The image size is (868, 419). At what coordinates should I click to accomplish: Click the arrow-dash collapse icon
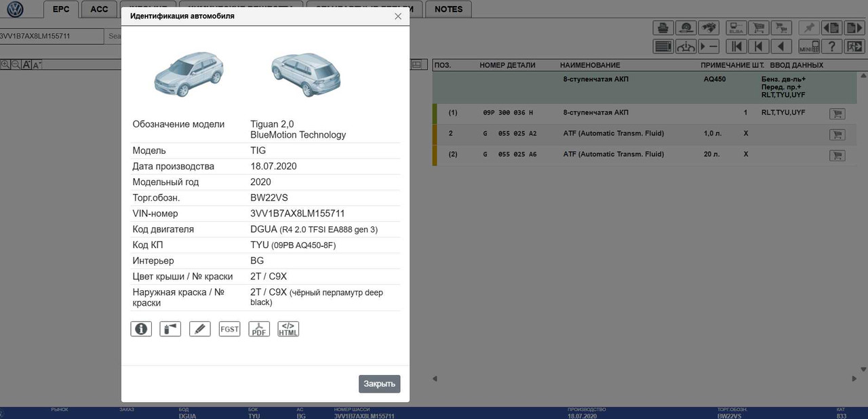(x=709, y=46)
